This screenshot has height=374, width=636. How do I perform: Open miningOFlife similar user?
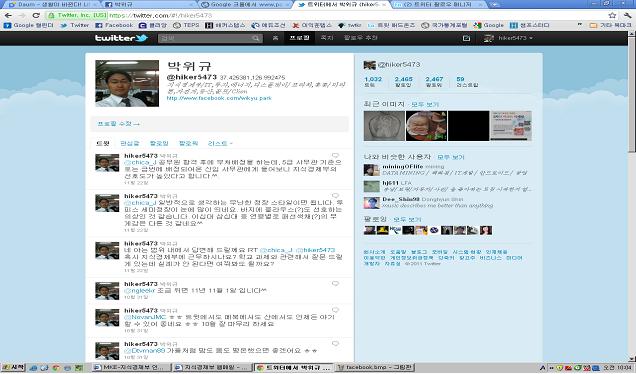pos(402,167)
